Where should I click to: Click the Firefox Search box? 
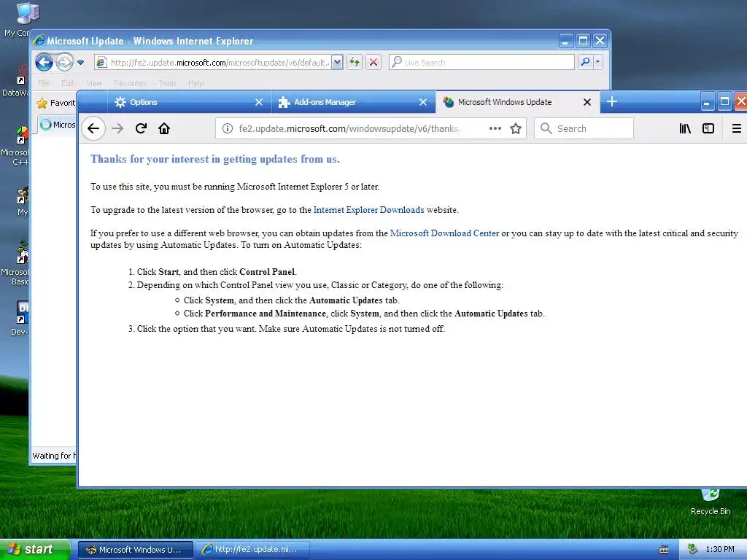click(x=584, y=128)
